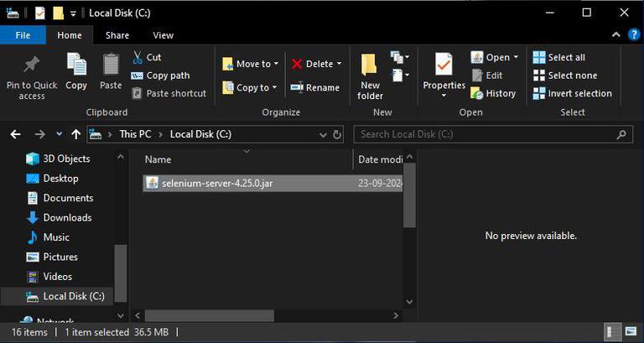
Task: Open Downloads in navigation pane
Action: pyautogui.click(x=60, y=218)
